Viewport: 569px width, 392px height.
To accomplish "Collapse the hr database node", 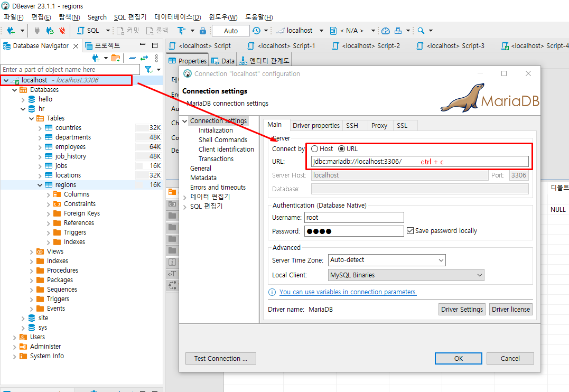I will 23,109.
